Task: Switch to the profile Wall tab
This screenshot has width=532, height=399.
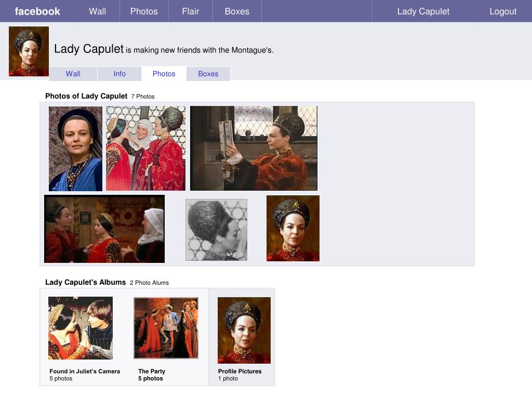Action: coord(73,74)
